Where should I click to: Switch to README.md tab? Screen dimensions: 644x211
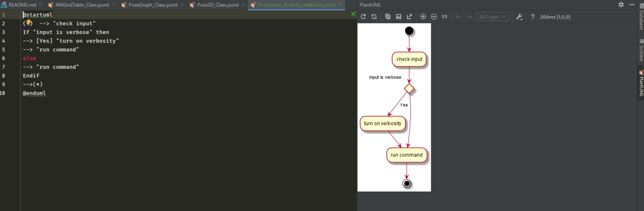coord(22,4)
